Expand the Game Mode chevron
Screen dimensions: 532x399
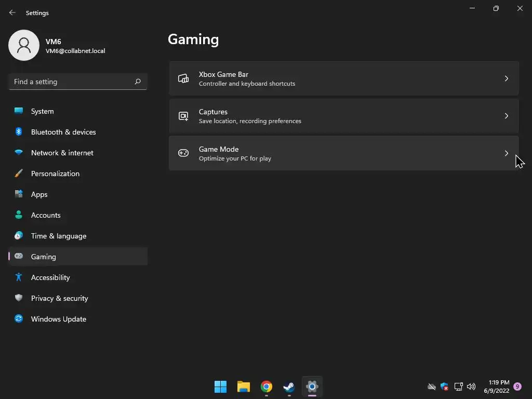point(507,153)
